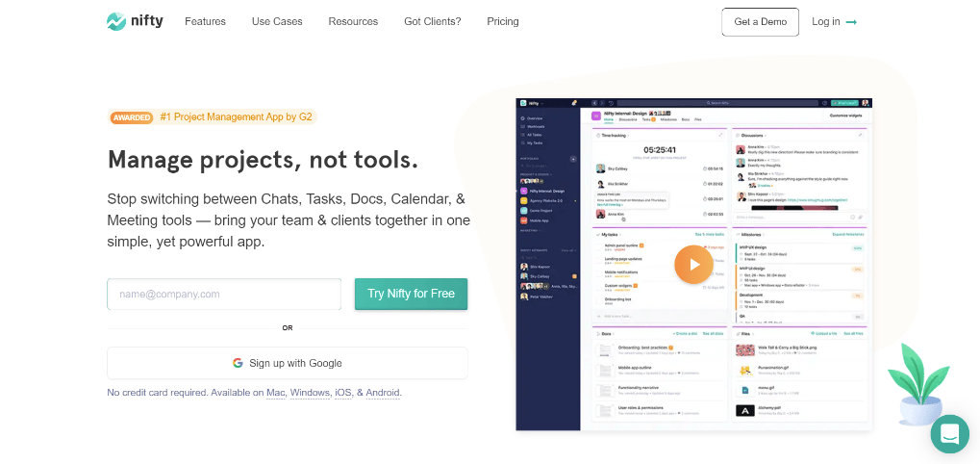The width and height of the screenshot is (980, 464).
Task: Follow the Android app link
Action: 383,393
